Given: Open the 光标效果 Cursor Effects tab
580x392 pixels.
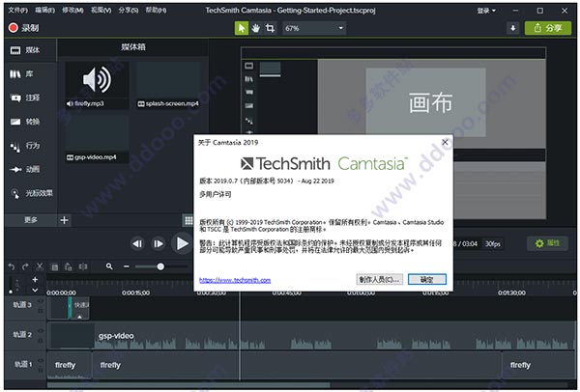Looking at the screenshot, I should point(31,193).
